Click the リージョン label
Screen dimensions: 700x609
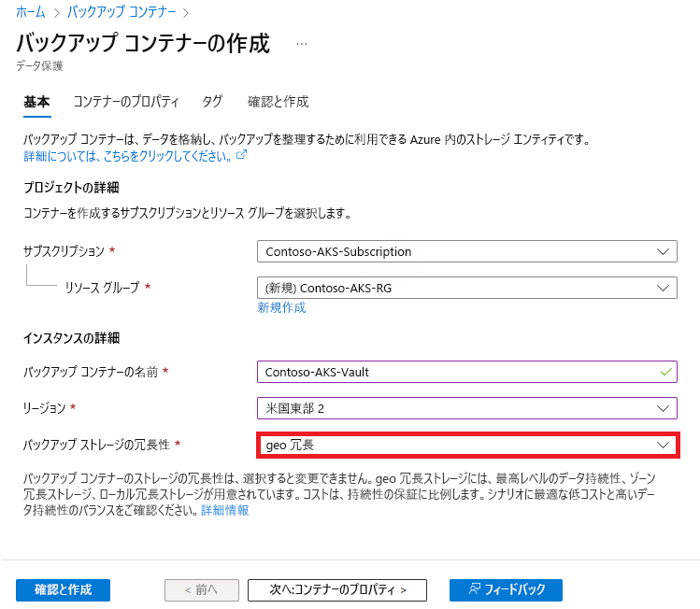[44, 408]
